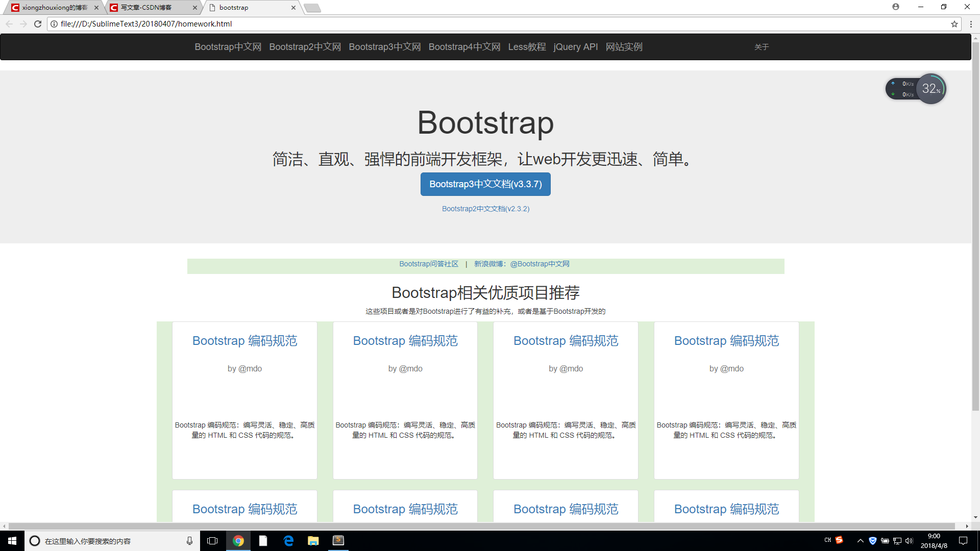This screenshot has width=980, height=551.
Task: Click the Cortana microphone icon
Action: [x=189, y=541]
